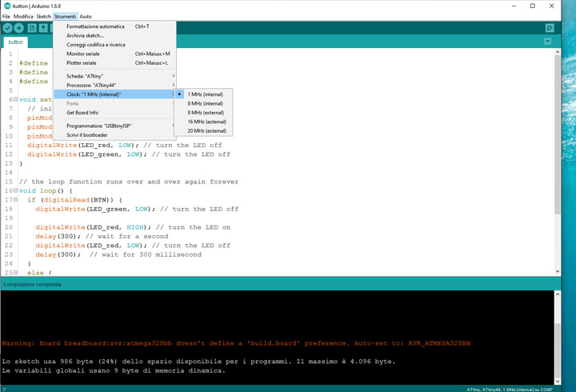Click the code editor vertical scrollbar

click(558, 134)
